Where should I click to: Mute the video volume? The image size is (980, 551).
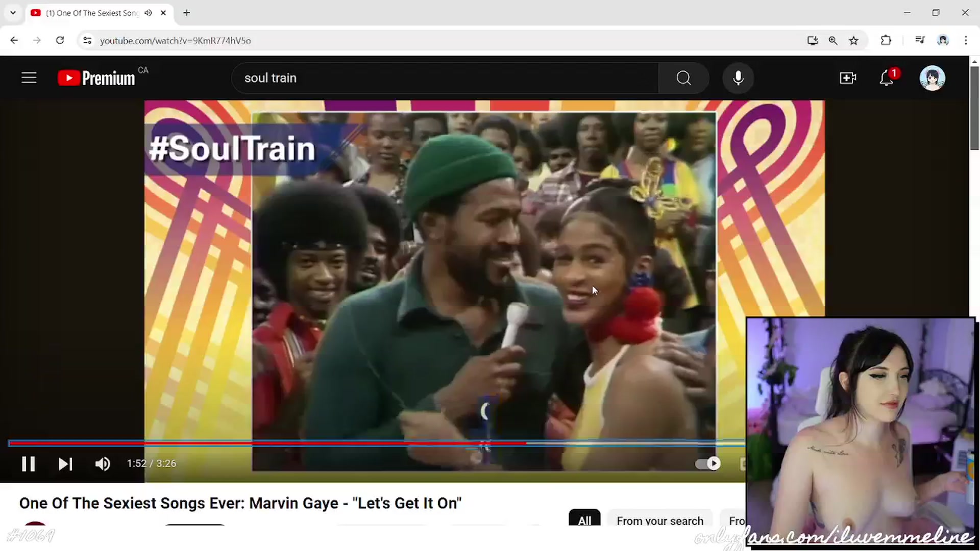(x=103, y=464)
